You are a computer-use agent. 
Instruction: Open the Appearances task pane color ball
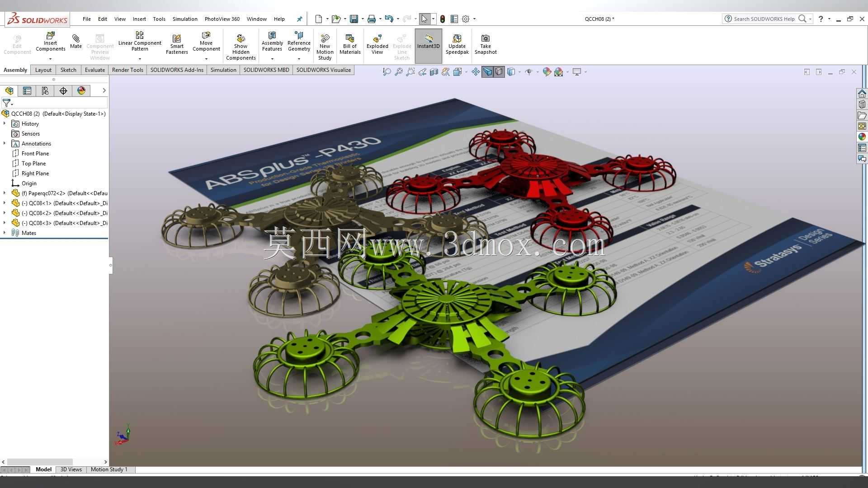[x=862, y=137]
